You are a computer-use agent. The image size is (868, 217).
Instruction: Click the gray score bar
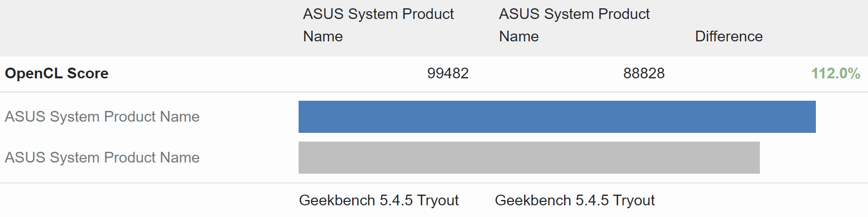(x=529, y=158)
